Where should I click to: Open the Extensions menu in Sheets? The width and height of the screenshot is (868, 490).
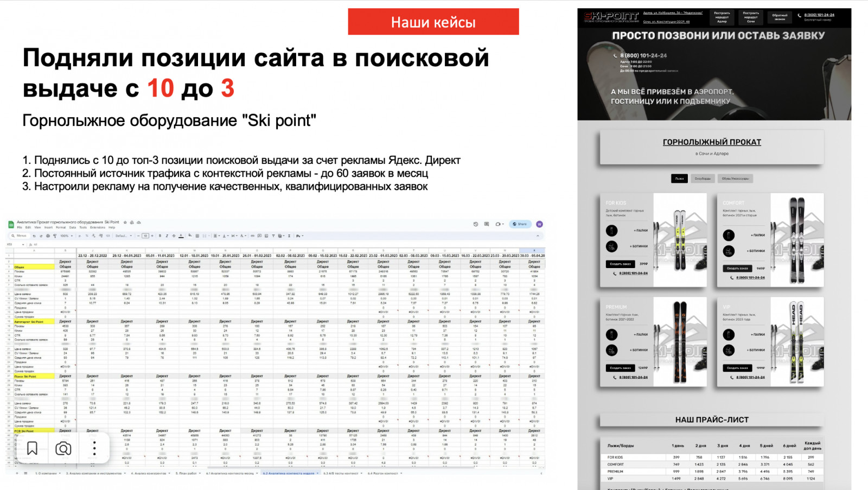click(98, 228)
